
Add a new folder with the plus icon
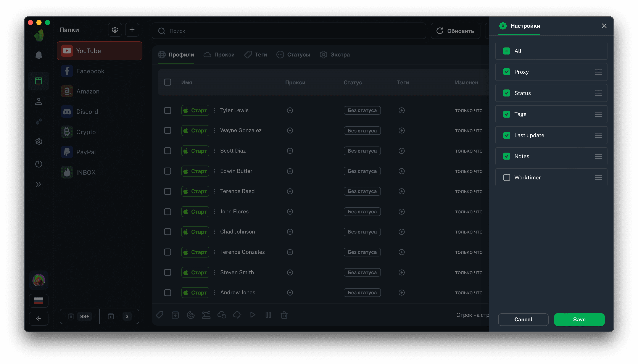tap(132, 30)
